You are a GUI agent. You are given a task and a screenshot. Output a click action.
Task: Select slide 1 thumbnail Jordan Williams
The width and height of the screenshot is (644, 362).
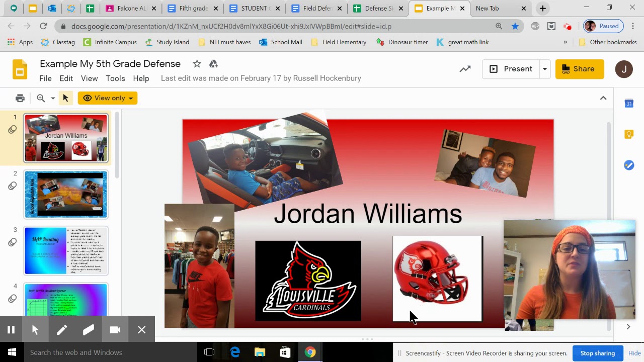[x=66, y=138]
